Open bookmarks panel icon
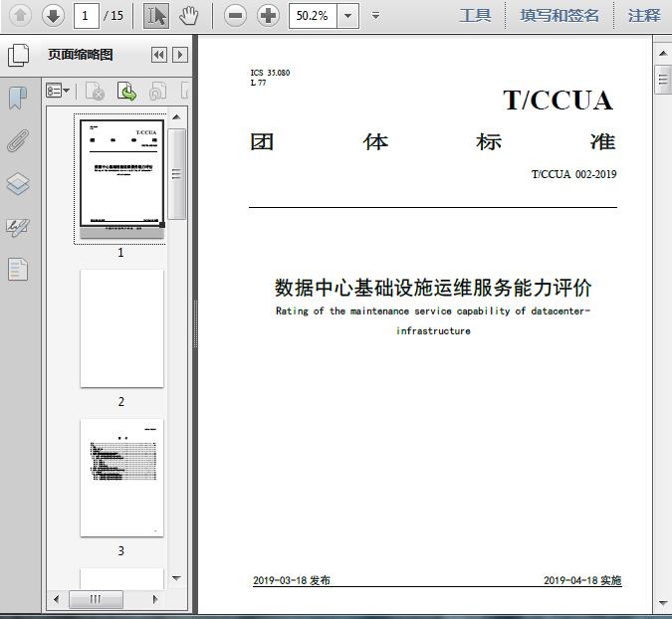 pos(18,98)
